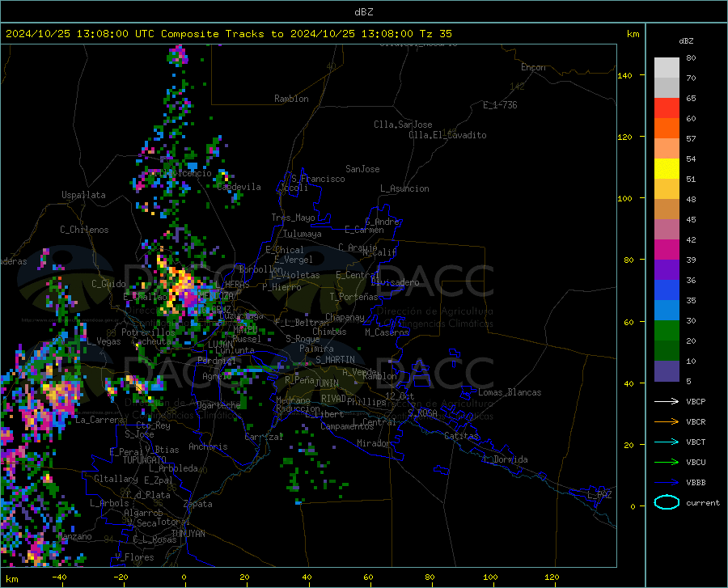Viewport: 728px width, 588px height.
Task: Click the Tulumaya map label
Action: coord(303,234)
